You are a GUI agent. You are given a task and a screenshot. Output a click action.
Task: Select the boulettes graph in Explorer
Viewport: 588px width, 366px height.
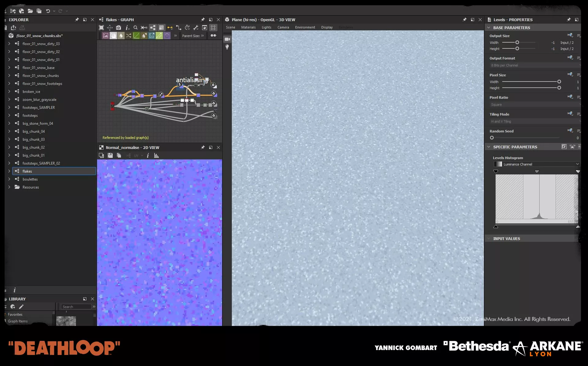tap(30, 179)
